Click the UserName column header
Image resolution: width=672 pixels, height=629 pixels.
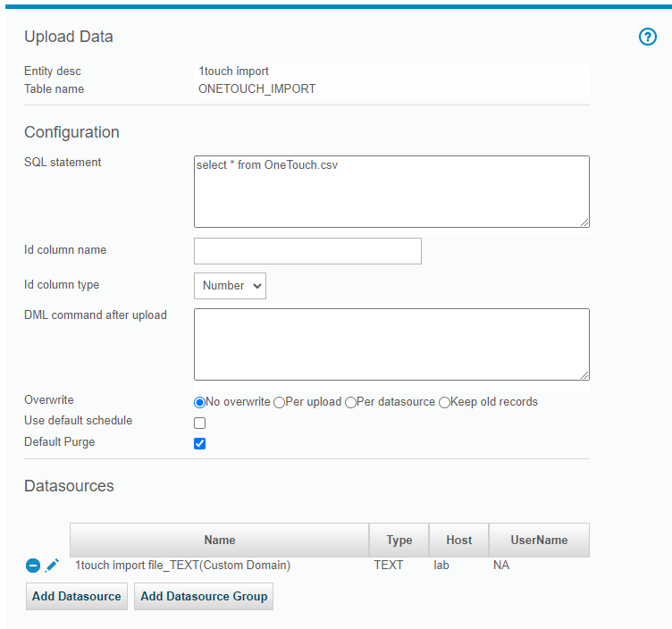point(538,541)
